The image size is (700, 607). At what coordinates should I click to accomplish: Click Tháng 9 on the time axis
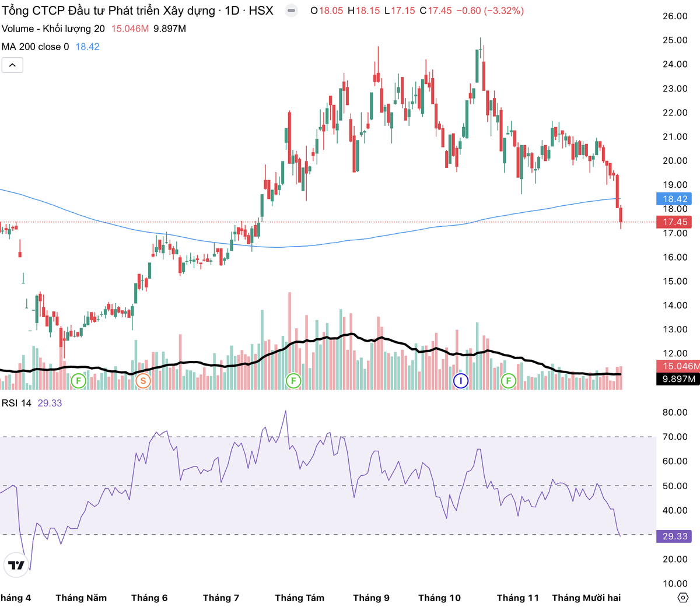tap(371, 598)
